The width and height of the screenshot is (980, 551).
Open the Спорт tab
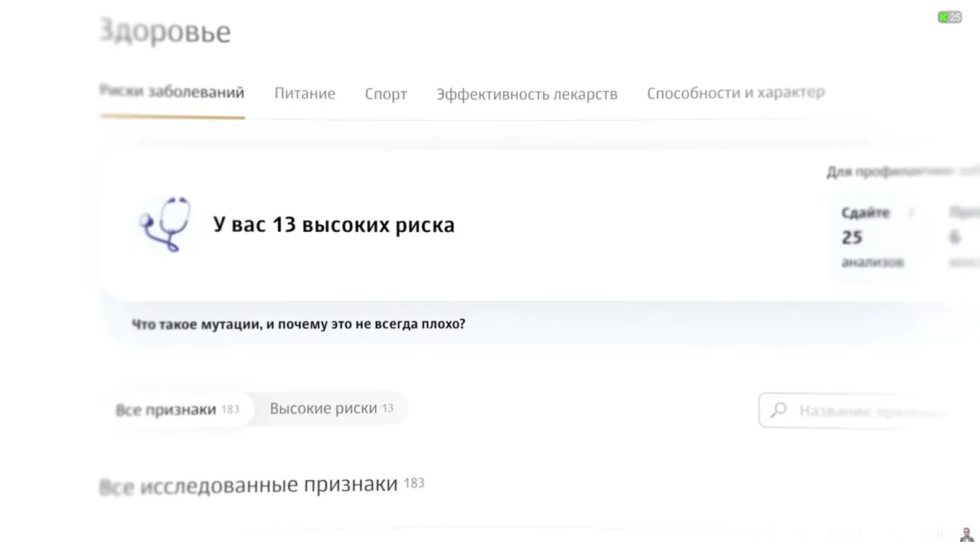(386, 94)
